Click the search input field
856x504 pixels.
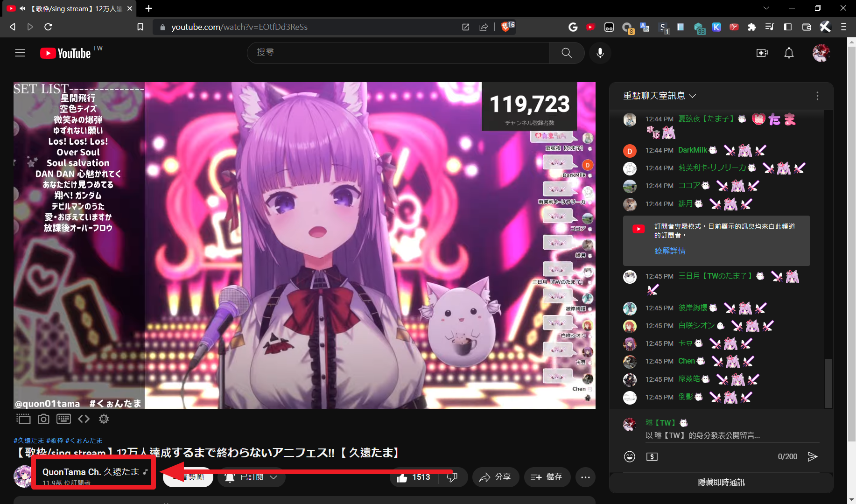pos(397,53)
